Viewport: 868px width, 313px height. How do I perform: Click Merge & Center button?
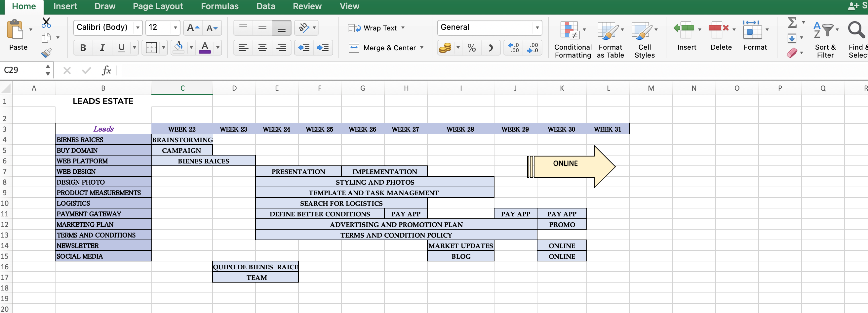382,48
